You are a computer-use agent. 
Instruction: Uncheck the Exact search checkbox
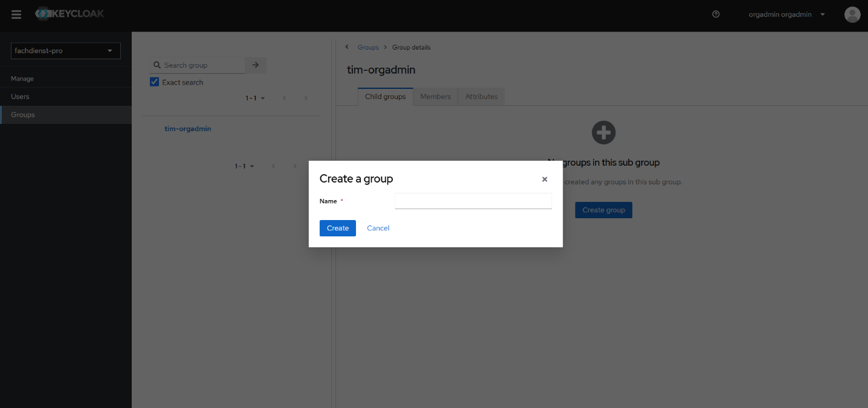(154, 82)
